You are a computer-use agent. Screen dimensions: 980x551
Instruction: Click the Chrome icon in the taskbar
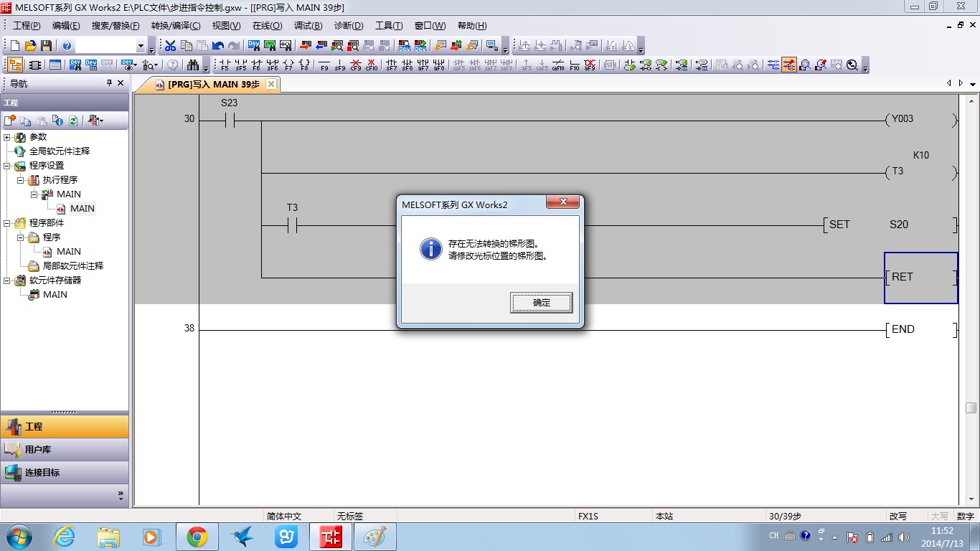[197, 537]
